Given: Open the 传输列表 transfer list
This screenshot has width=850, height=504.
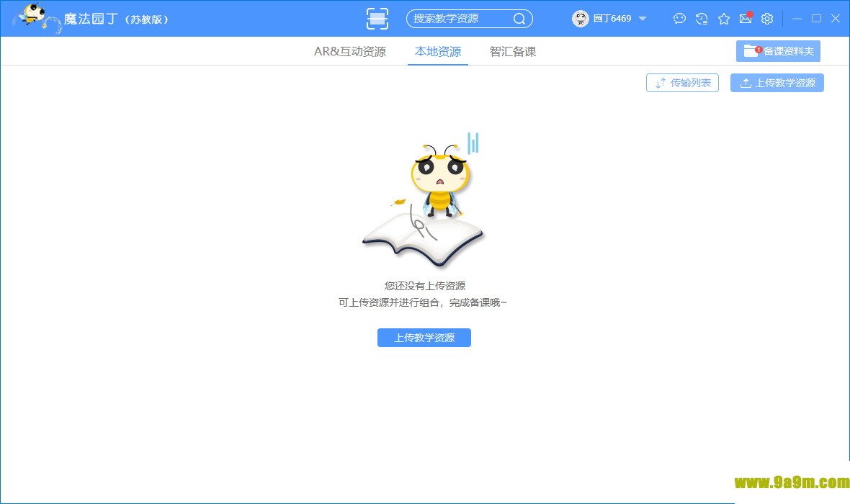Looking at the screenshot, I should click(682, 83).
